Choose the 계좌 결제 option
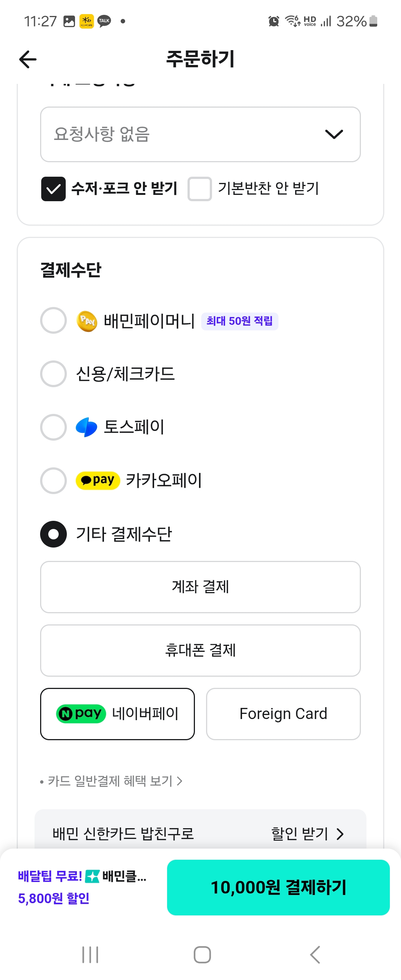 (200, 587)
